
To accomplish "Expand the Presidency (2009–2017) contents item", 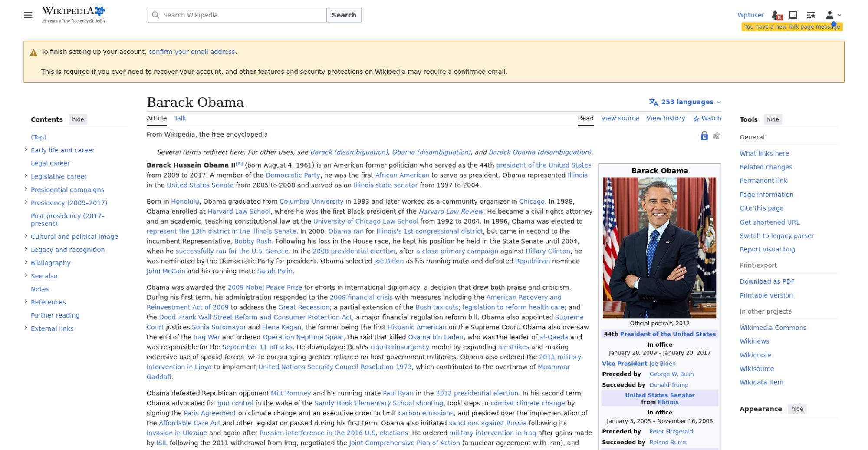I will pos(26,202).
